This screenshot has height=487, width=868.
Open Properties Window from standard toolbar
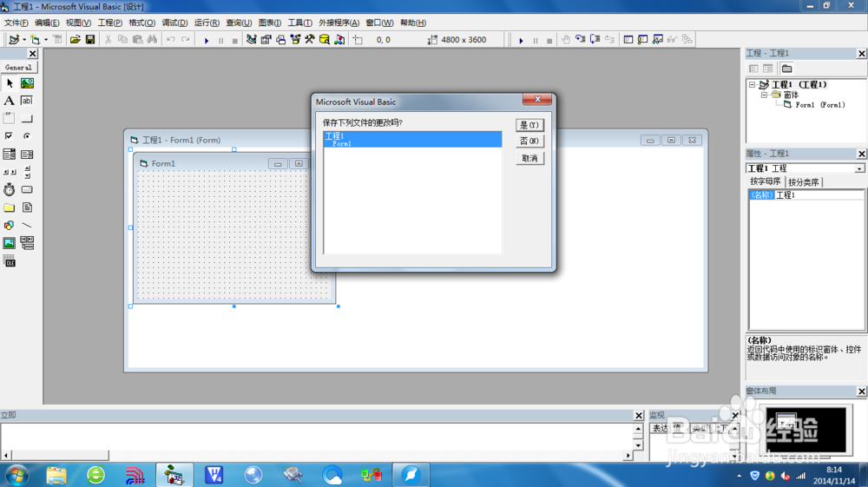[266, 39]
